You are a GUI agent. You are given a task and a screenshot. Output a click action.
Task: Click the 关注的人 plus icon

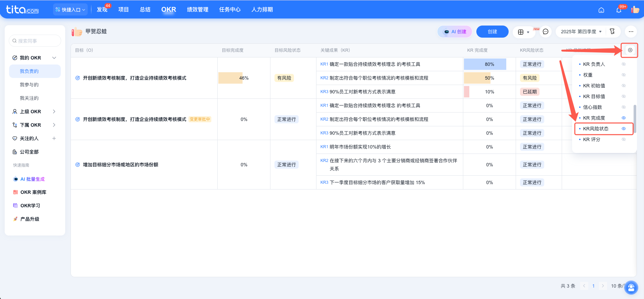(x=54, y=138)
